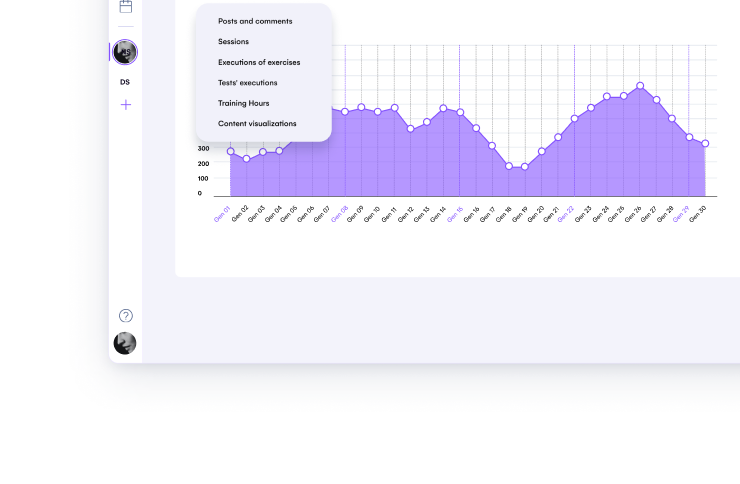The image size is (740, 484).
Task: Click the Gen 08 axis label
Action: tap(339, 214)
